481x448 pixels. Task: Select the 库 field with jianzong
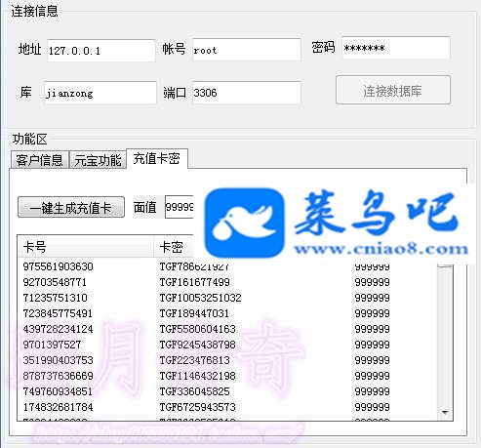[x=100, y=93]
